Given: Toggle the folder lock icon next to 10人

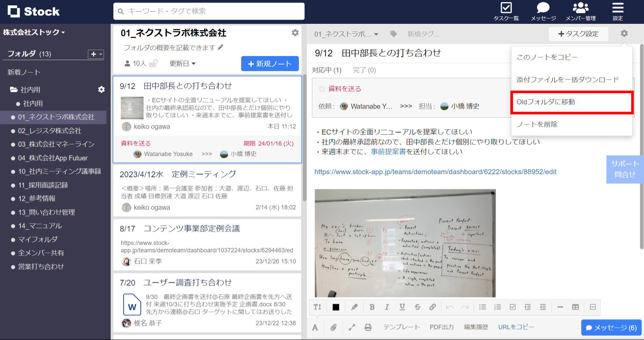Looking at the screenshot, I should (x=153, y=63).
